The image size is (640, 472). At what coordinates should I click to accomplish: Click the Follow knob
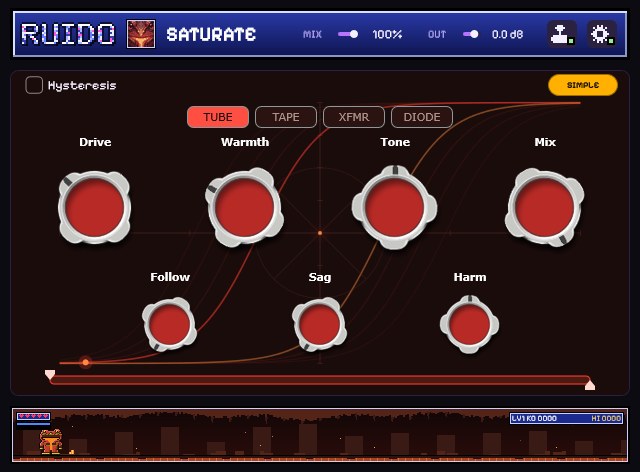point(169,325)
